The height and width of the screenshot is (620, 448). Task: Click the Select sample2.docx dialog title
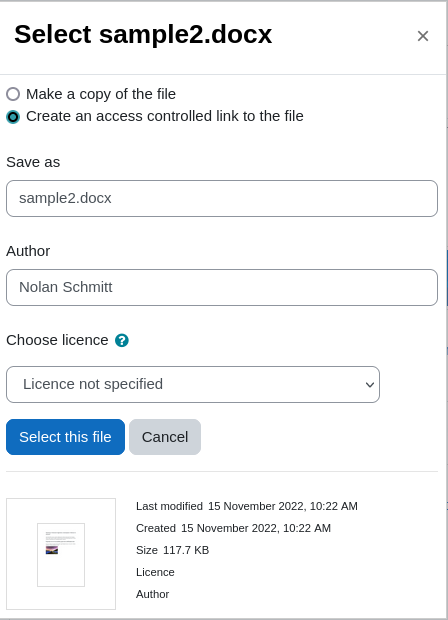pyautogui.click(x=143, y=34)
